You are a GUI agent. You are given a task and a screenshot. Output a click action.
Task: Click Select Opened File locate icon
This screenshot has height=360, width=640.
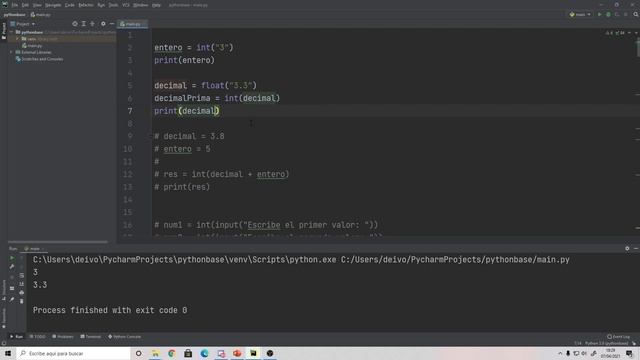click(x=75, y=24)
